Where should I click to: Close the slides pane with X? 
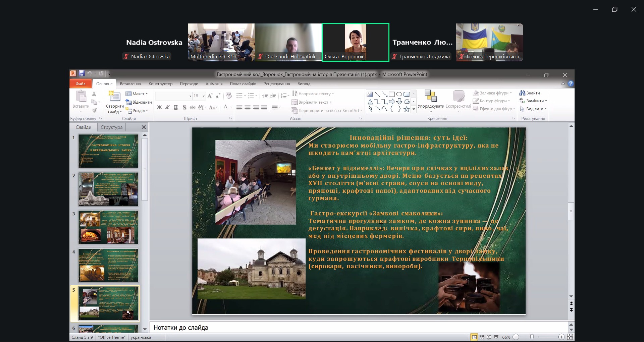[x=144, y=127]
